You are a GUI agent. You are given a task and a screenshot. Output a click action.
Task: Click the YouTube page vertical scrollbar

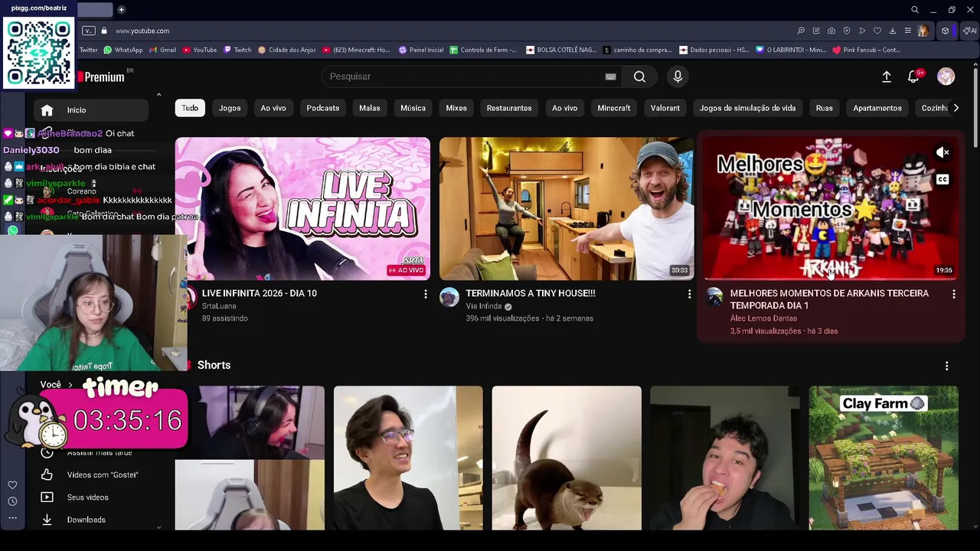coord(975,107)
